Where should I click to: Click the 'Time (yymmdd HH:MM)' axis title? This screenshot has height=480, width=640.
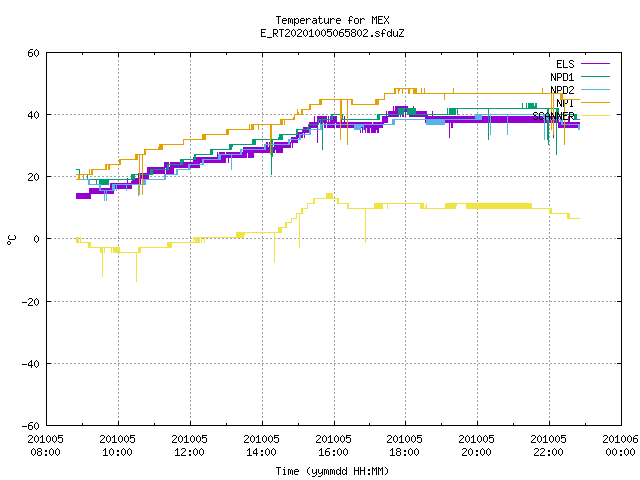tap(332, 471)
